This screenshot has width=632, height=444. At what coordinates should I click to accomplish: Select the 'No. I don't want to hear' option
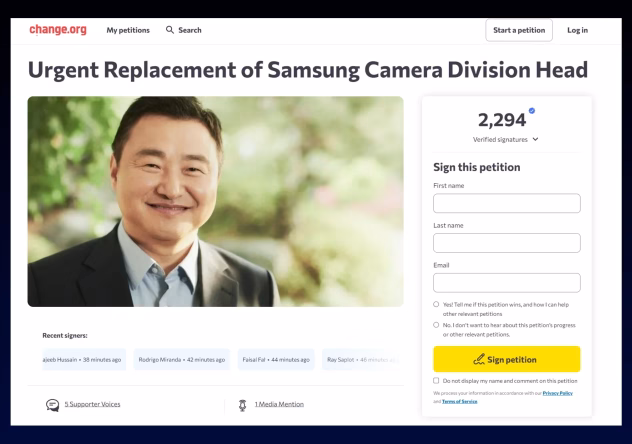pos(436,325)
